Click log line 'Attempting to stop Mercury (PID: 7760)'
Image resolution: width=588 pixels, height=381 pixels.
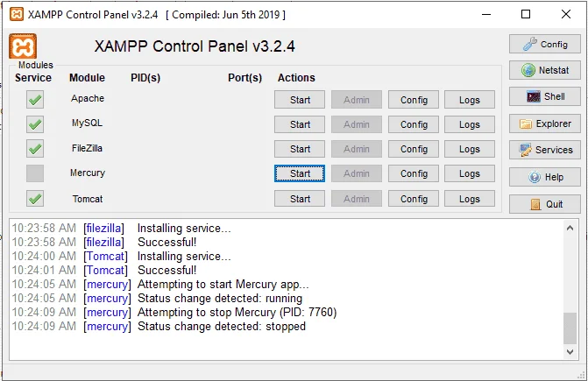[x=237, y=313]
